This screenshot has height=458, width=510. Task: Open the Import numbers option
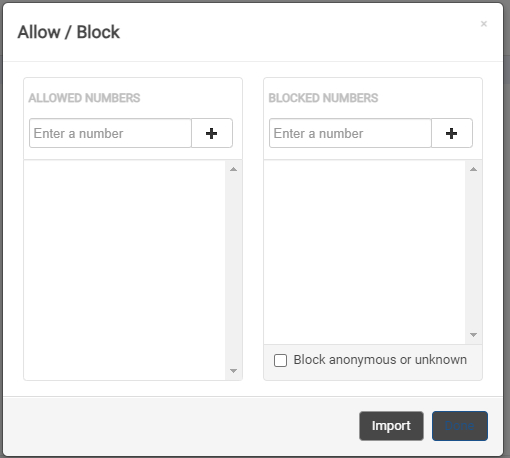click(391, 426)
